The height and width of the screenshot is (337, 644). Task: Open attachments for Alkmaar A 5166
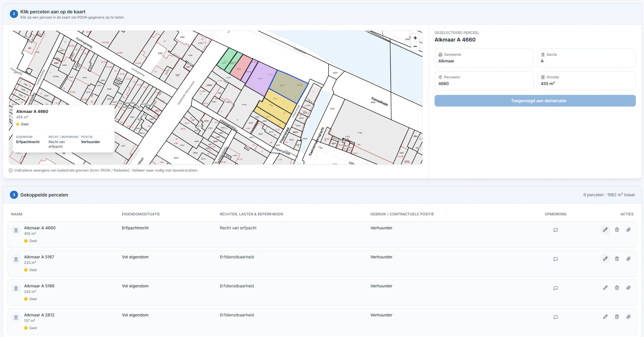pos(628,288)
